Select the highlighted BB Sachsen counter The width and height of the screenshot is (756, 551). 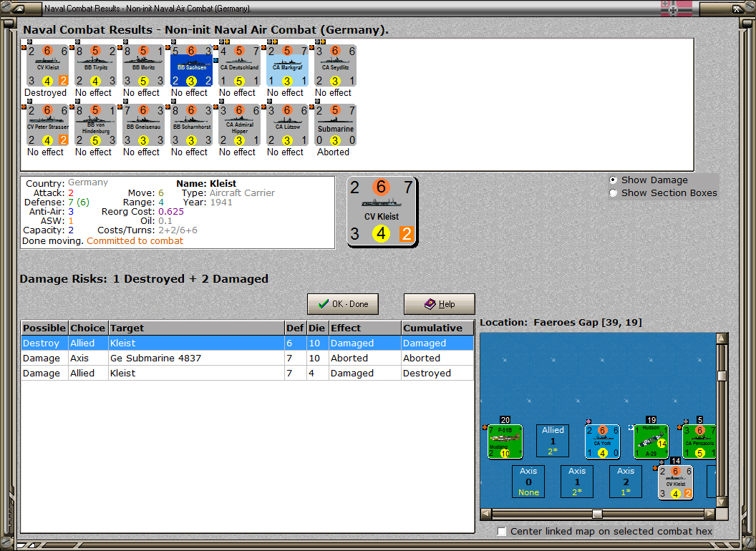click(191, 66)
